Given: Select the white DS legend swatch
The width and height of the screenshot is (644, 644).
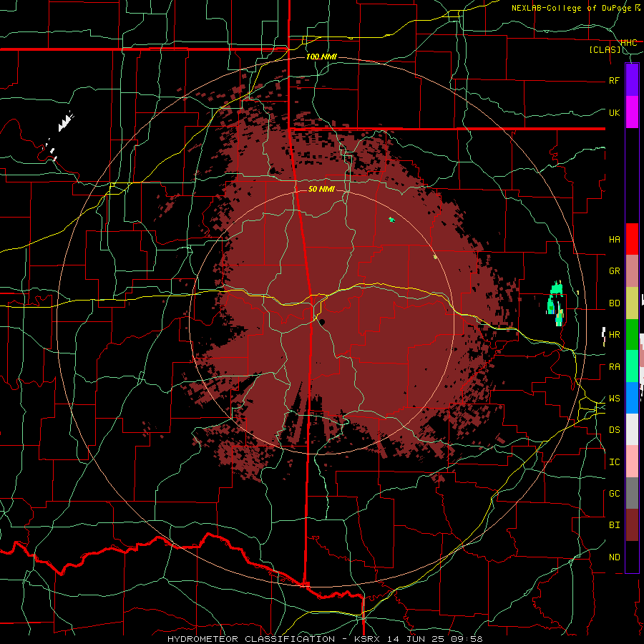Looking at the screenshot, I should click(632, 429).
